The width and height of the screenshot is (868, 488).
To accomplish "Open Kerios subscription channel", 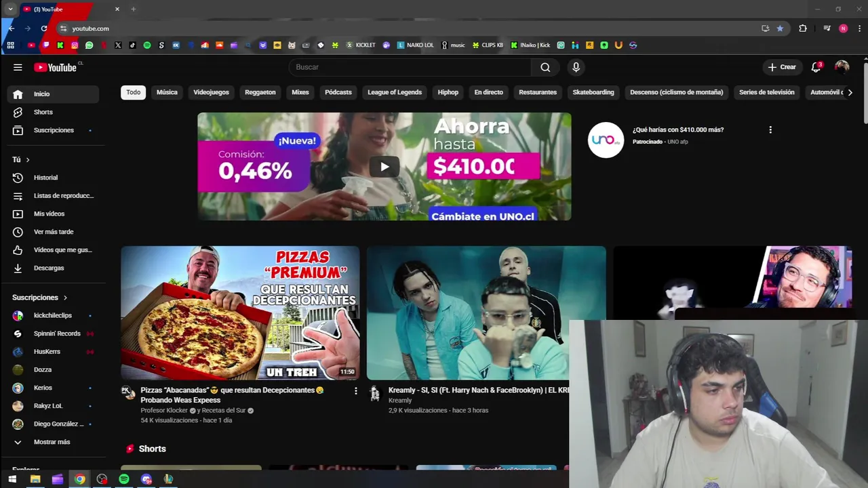I will click(x=53, y=388).
